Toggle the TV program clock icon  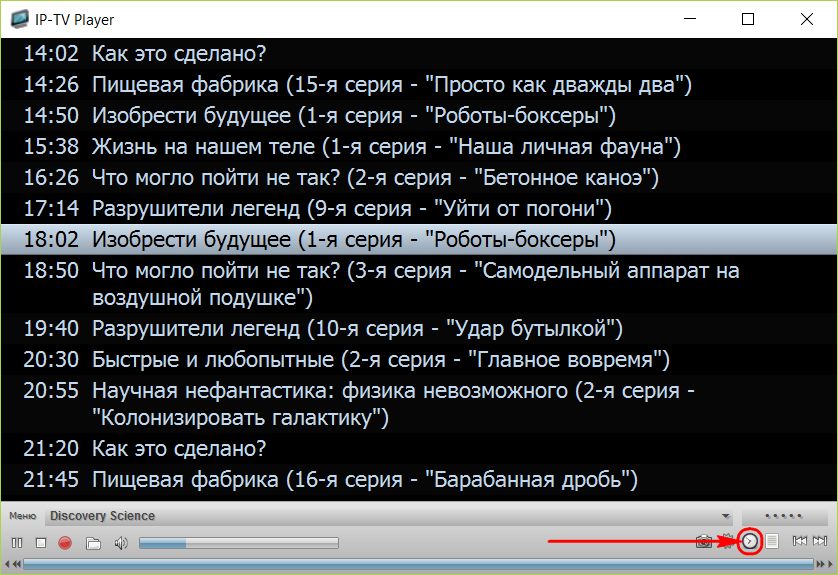[x=750, y=541]
